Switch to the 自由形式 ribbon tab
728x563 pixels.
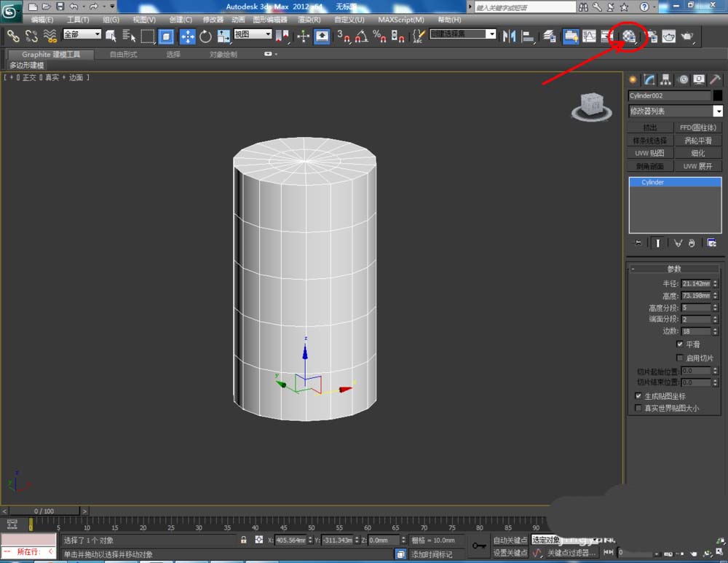click(122, 55)
